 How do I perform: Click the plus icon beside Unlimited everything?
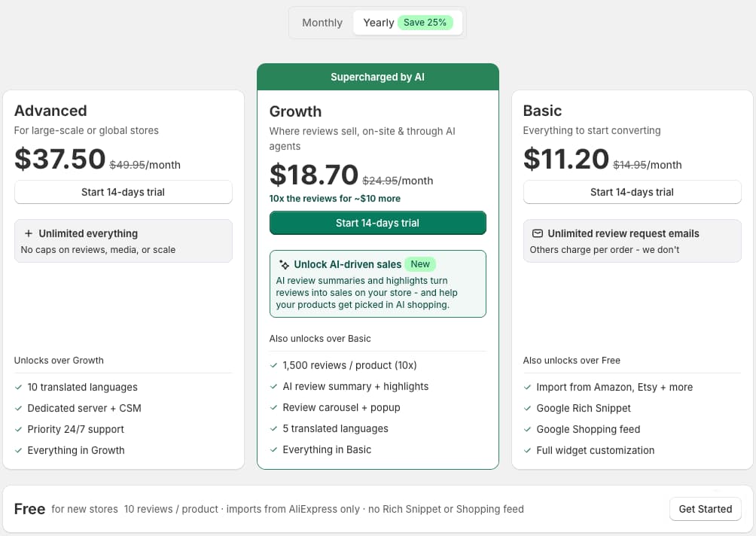point(29,233)
